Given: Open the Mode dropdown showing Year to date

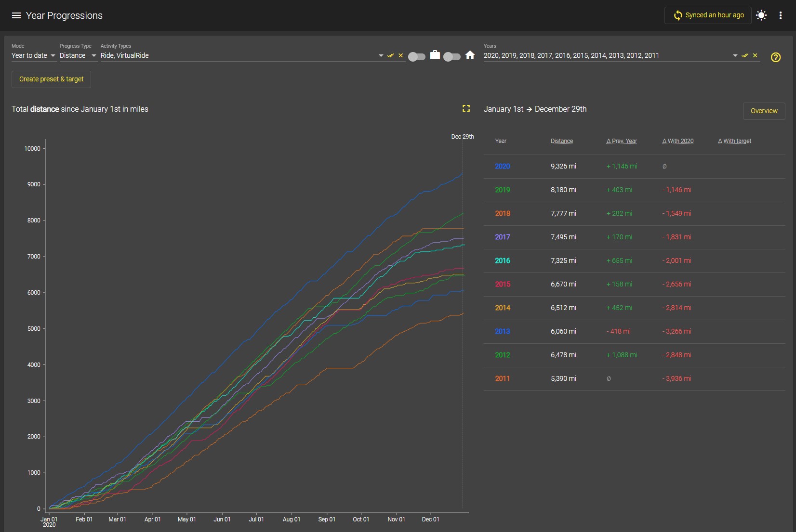Looking at the screenshot, I should coord(34,55).
